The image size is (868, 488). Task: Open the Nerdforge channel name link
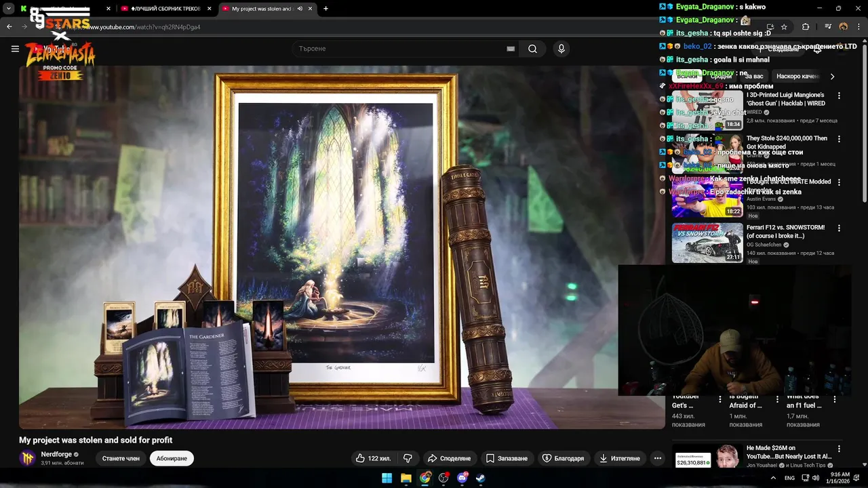point(56,454)
